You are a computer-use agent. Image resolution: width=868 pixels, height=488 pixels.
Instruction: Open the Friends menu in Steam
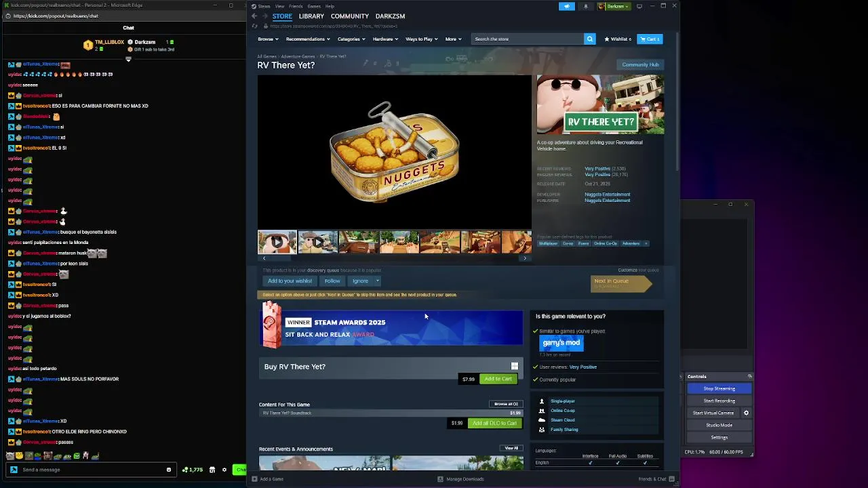pyautogui.click(x=296, y=6)
